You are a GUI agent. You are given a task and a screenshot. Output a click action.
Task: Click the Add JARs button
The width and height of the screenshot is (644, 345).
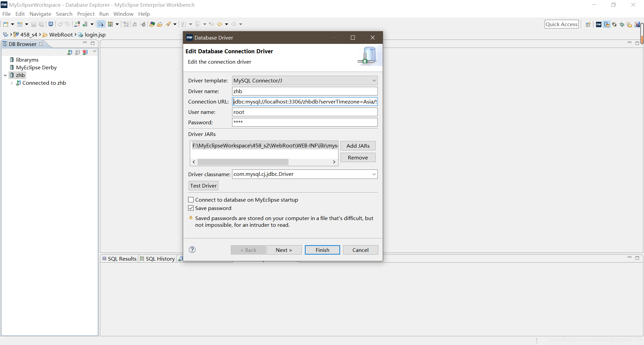pyautogui.click(x=358, y=146)
